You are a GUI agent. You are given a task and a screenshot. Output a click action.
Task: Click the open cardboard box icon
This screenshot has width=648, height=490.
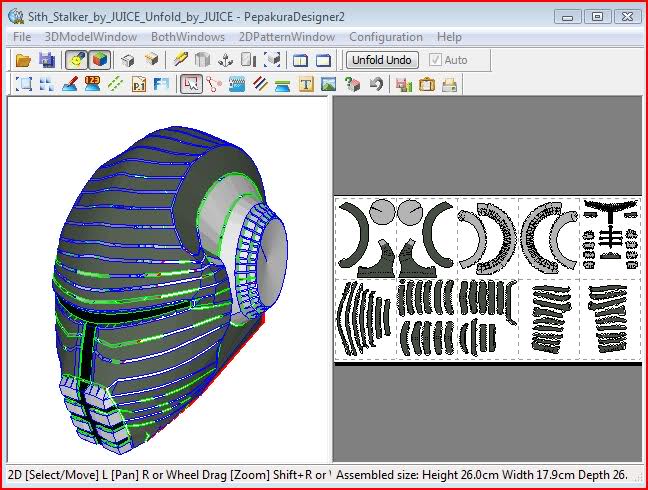click(152, 60)
